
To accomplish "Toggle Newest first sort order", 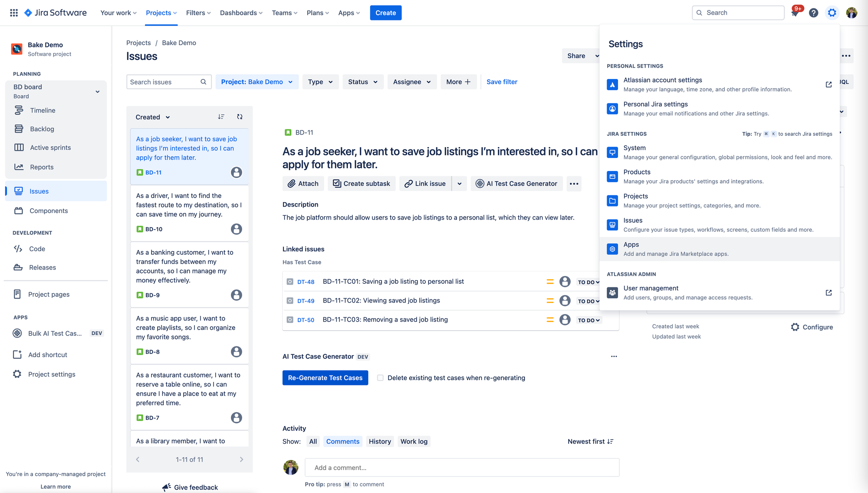I will coord(590,441).
